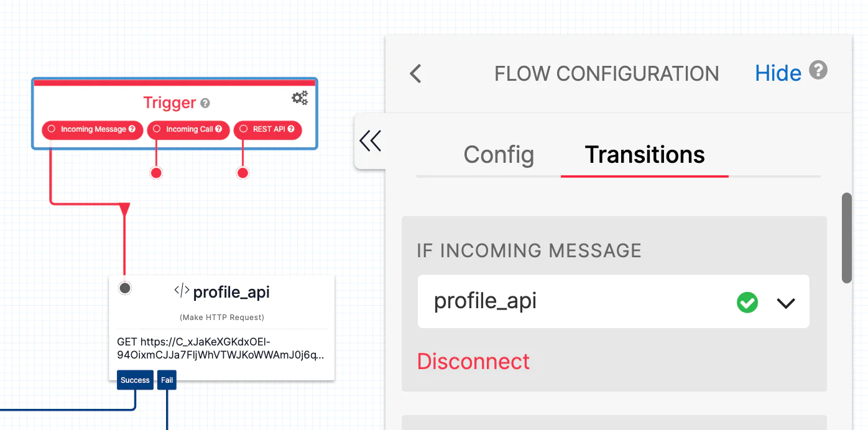Click the help icon on REST API trigger
868x430 pixels.
(x=292, y=130)
